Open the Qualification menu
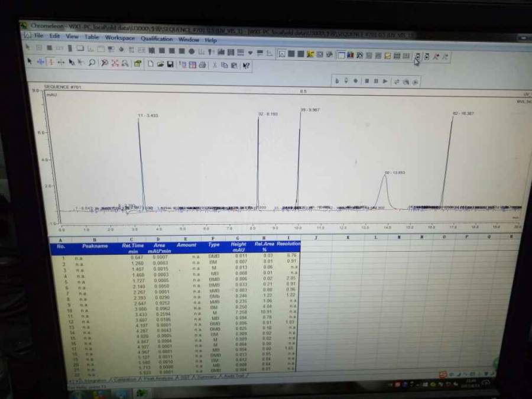Screen dimensions: 532x399 tap(157, 38)
